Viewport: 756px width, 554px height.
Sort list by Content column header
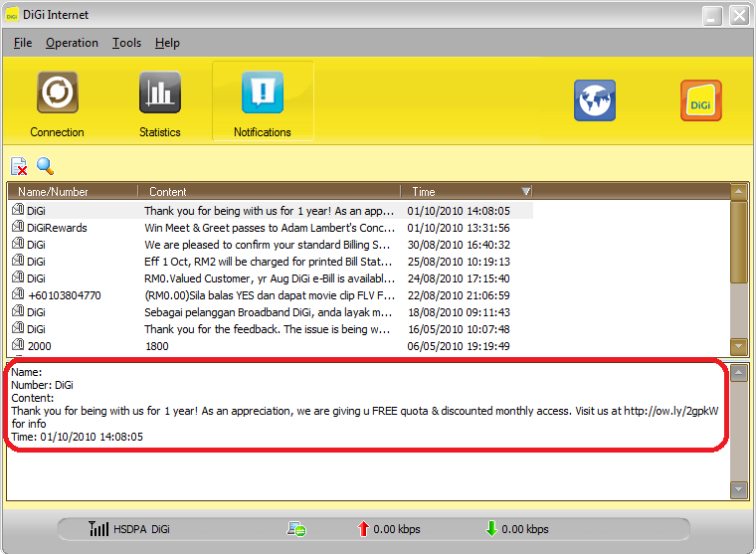[269, 191]
